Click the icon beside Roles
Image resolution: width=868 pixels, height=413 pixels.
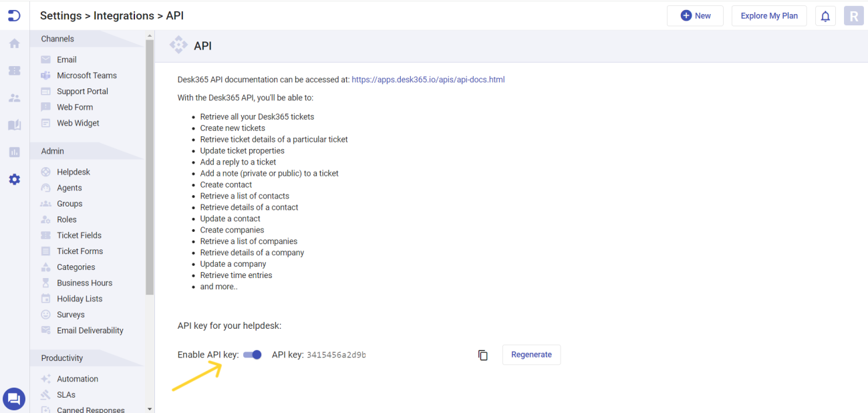[46, 219]
